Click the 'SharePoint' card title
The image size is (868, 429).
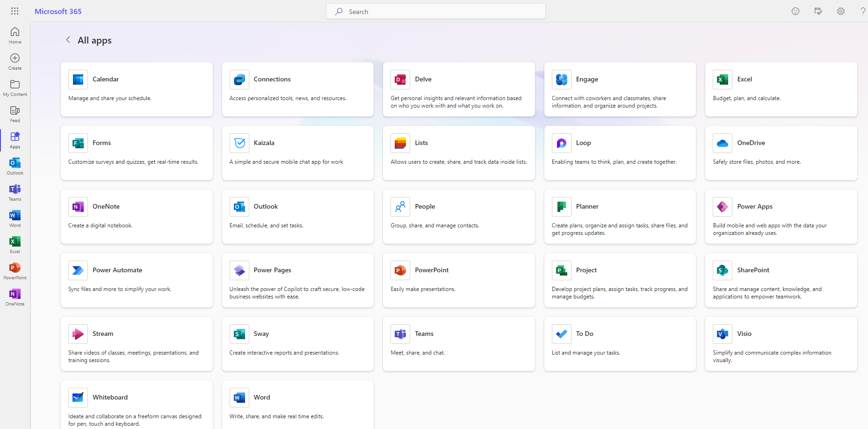pos(753,270)
